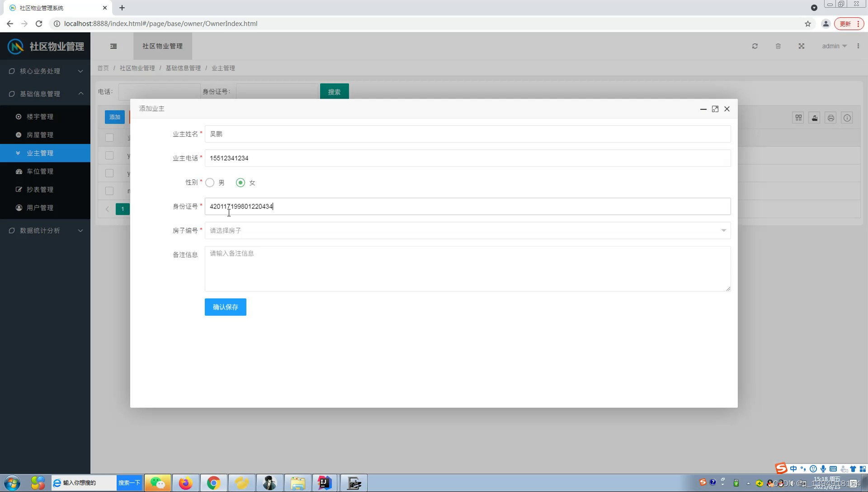
Task: Click the refresh icon in top header
Action: click(755, 46)
